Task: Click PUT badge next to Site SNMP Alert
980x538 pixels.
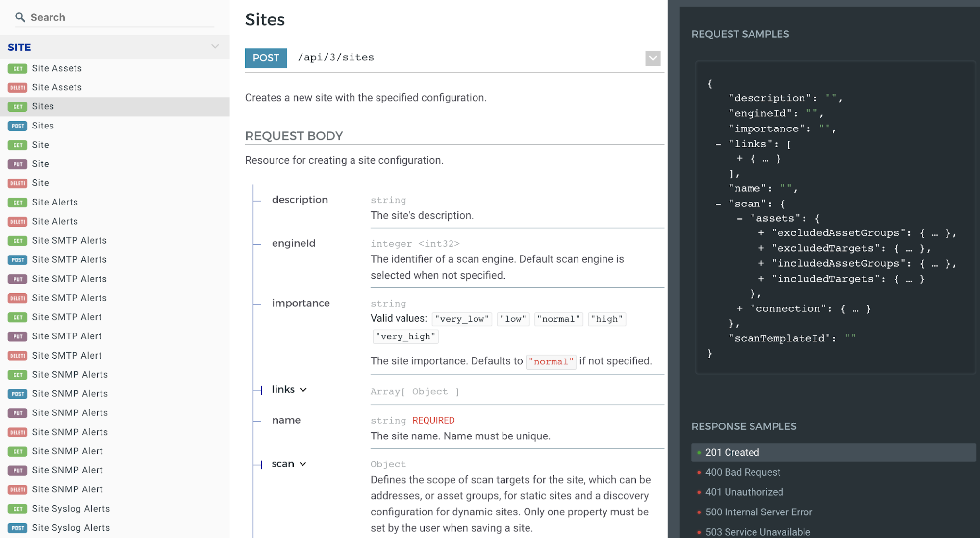Action: click(x=18, y=470)
